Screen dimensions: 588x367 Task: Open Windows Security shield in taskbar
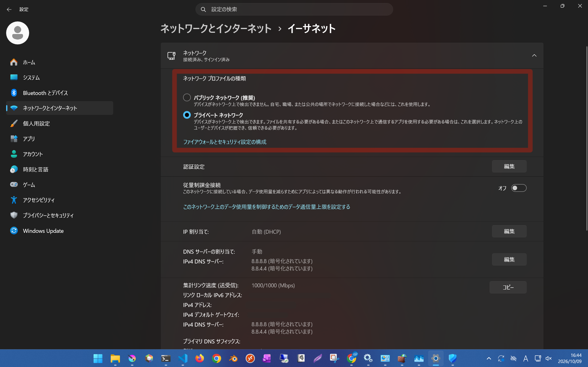[x=452, y=358]
